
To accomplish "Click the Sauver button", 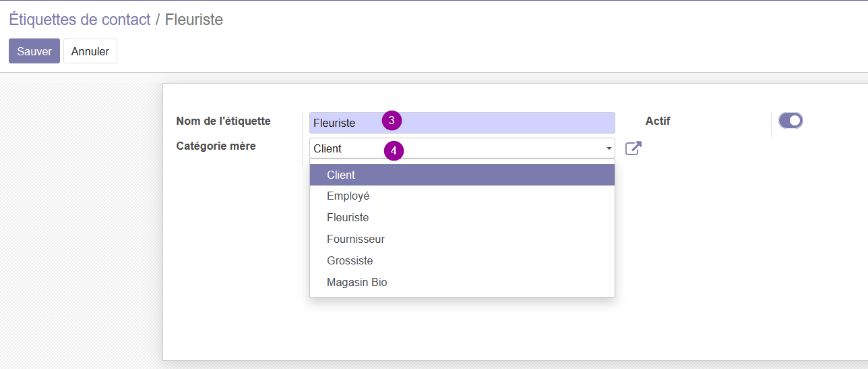I will point(34,51).
